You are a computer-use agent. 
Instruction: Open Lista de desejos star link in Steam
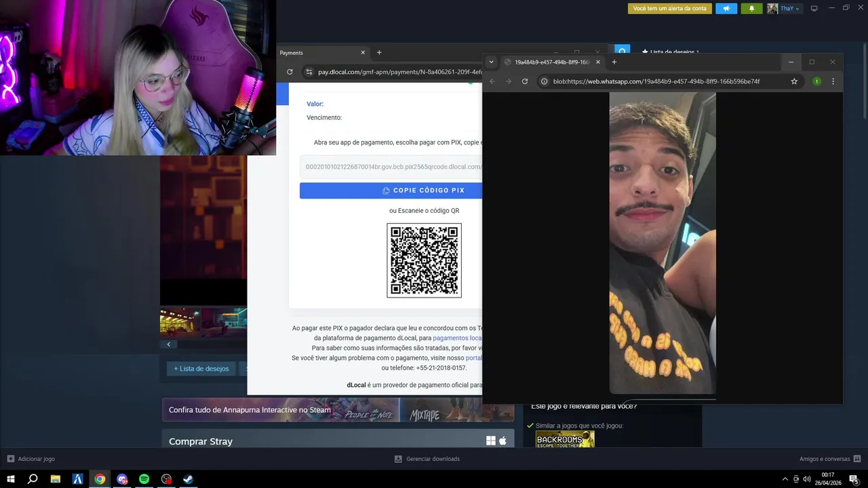[x=670, y=52]
